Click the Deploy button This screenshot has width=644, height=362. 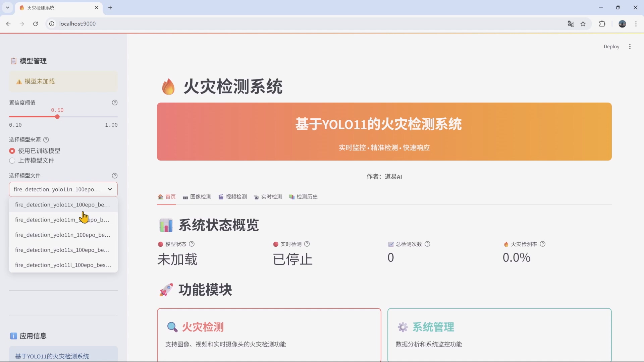611,46
